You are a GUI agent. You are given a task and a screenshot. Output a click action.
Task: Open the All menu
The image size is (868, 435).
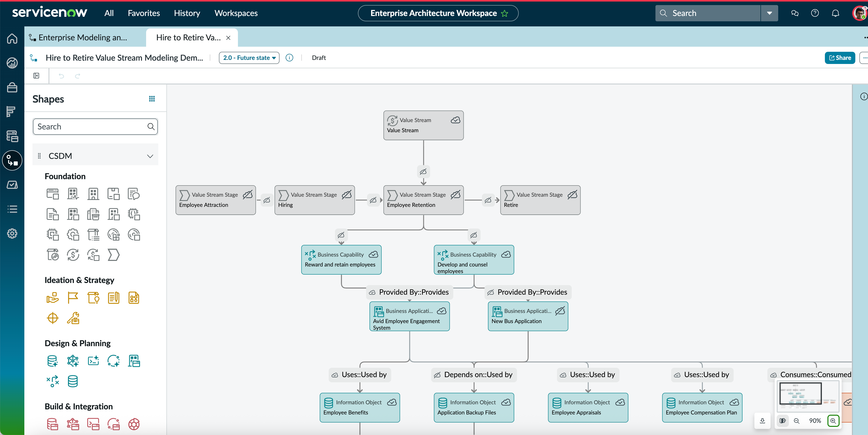click(x=109, y=13)
